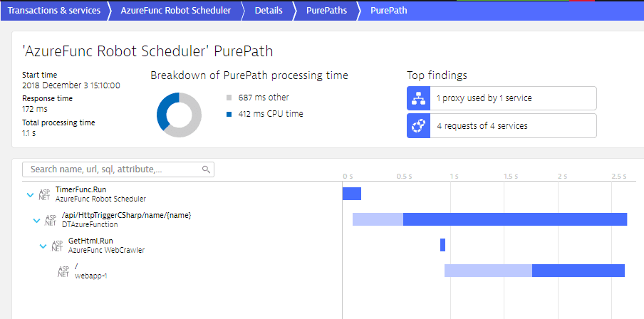
Task: Click the '1.5 s' timeline axis label
Action: 511,177
